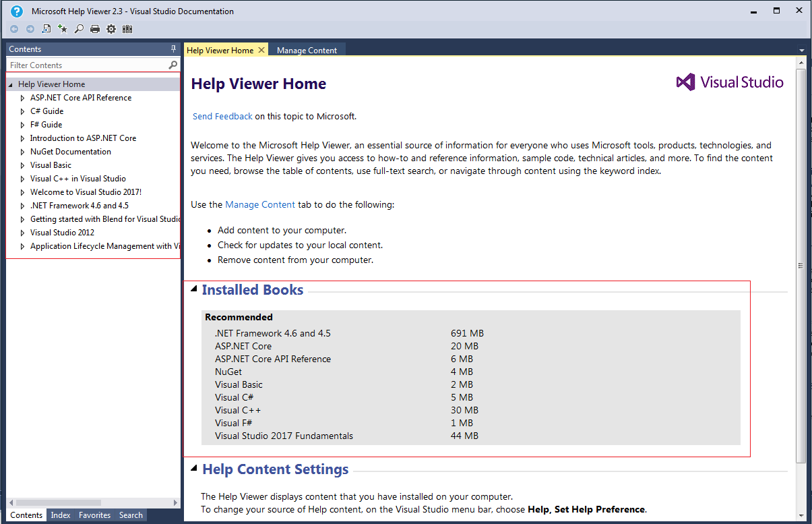This screenshot has height=524, width=812.
Task: Click the Back navigation arrow in toolbar
Action: pyautogui.click(x=14, y=29)
